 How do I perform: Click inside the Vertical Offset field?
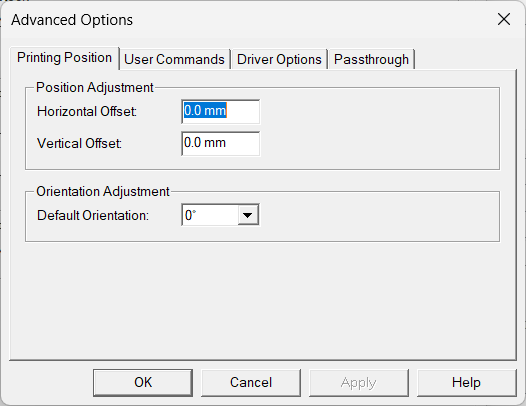click(x=220, y=144)
